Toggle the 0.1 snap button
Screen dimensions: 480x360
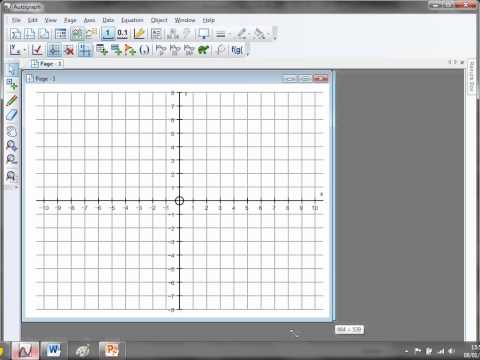point(122,34)
